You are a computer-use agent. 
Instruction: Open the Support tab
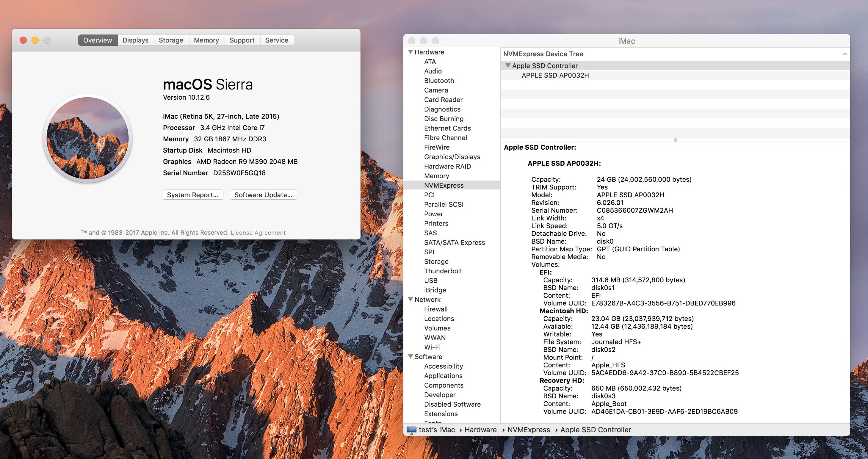coord(242,40)
